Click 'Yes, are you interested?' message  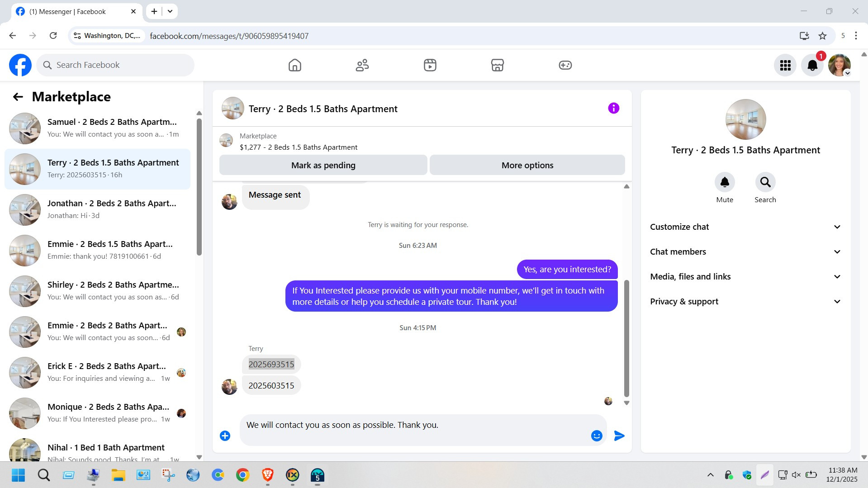point(567,270)
